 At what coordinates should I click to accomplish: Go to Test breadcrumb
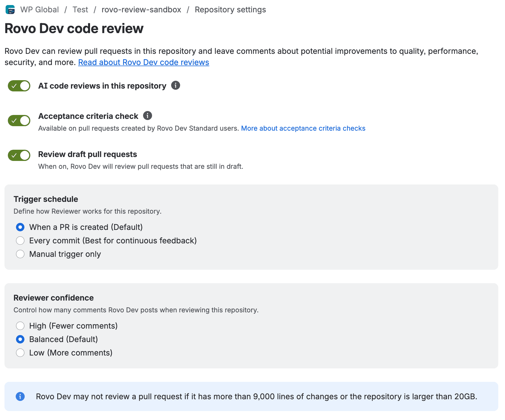click(x=80, y=10)
